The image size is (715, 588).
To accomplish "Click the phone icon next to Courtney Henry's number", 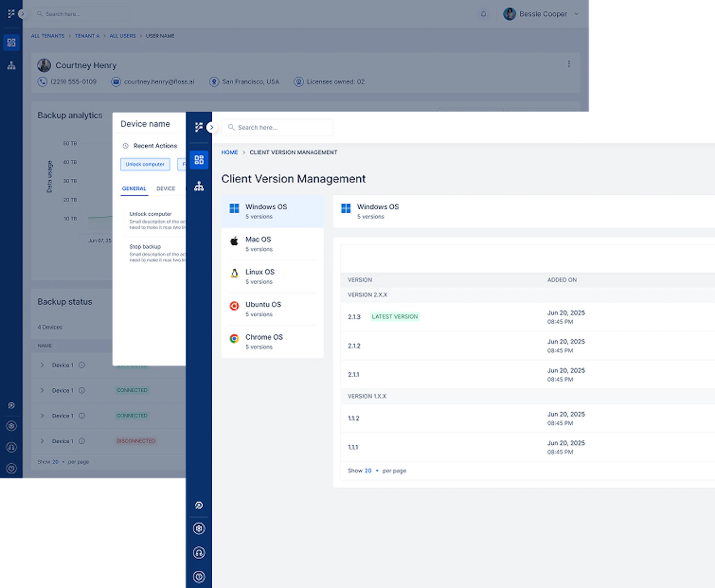I will point(42,82).
